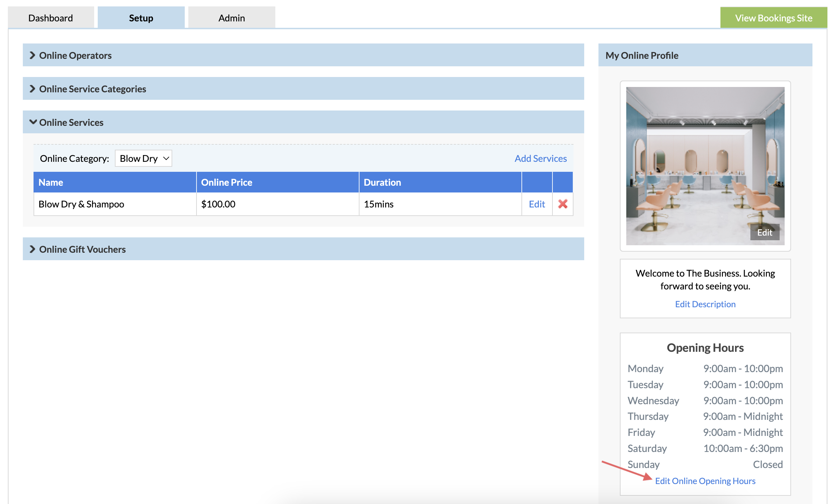Select the Setup tab
Screen dimensions: 831x504
[x=141, y=18]
